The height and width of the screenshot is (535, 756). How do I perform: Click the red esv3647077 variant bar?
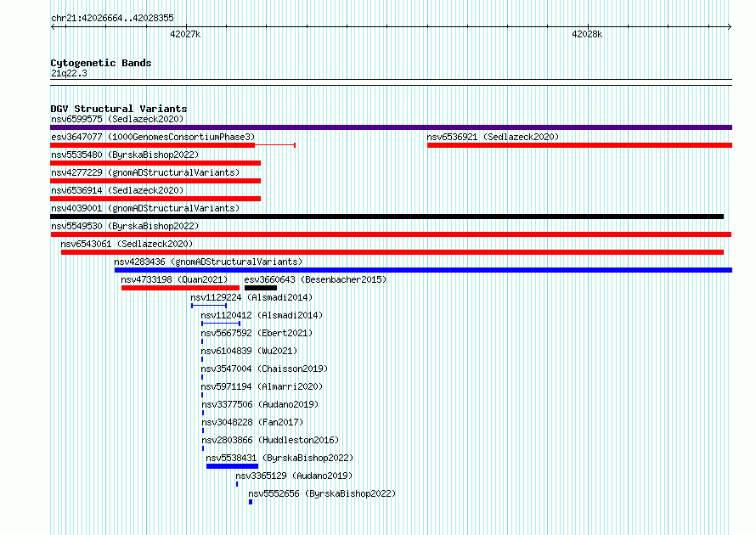[152, 145]
